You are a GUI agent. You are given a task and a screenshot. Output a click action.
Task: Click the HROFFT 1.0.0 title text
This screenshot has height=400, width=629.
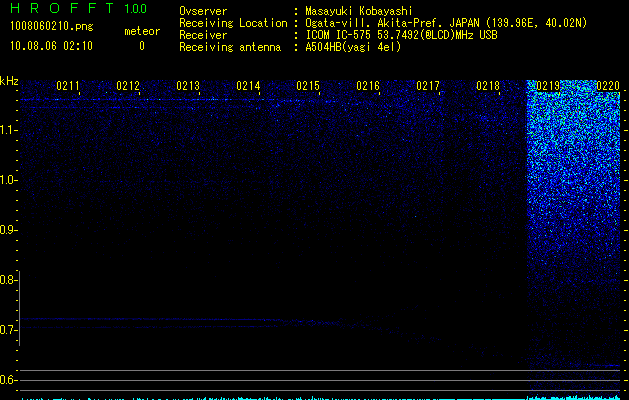click(x=78, y=8)
